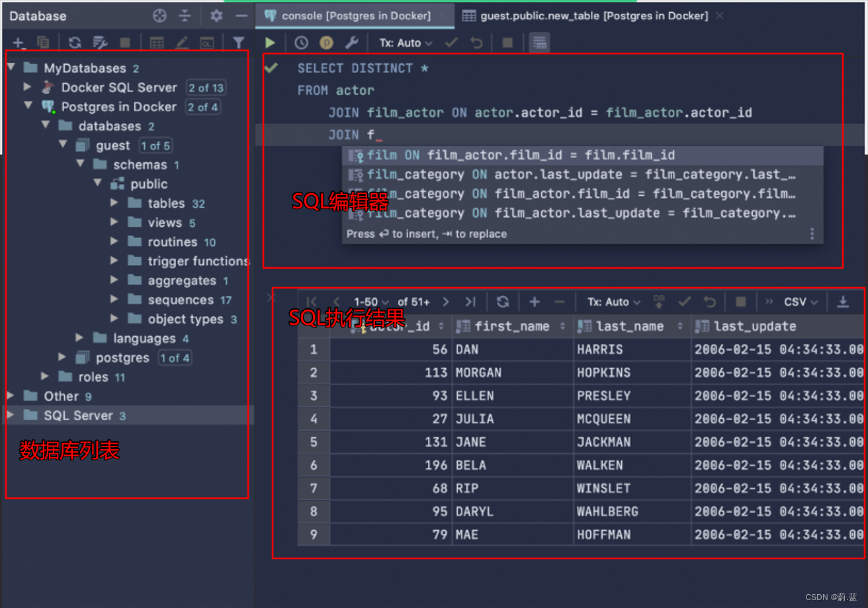Pick the 'film ON film_actor.film_id = film.film_id' suggestion
Viewport: 868px width, 608px height.
tap(583, 155)
